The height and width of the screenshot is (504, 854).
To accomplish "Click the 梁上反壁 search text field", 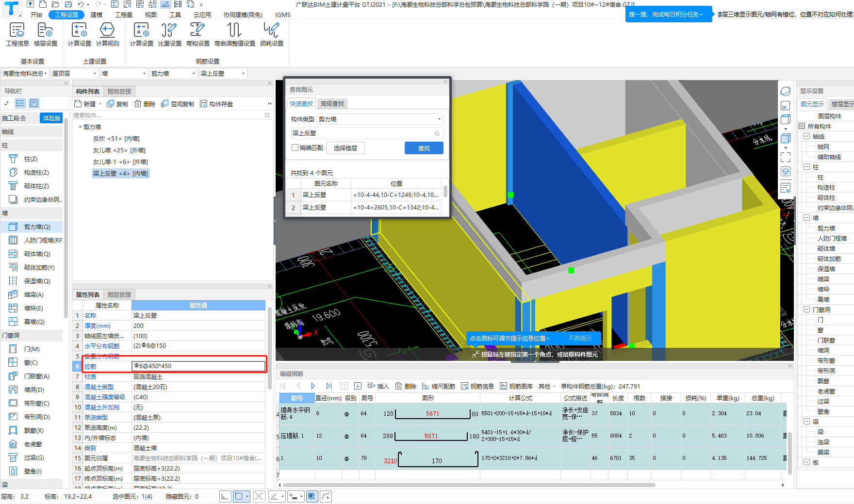I will [x=362, y=133].
